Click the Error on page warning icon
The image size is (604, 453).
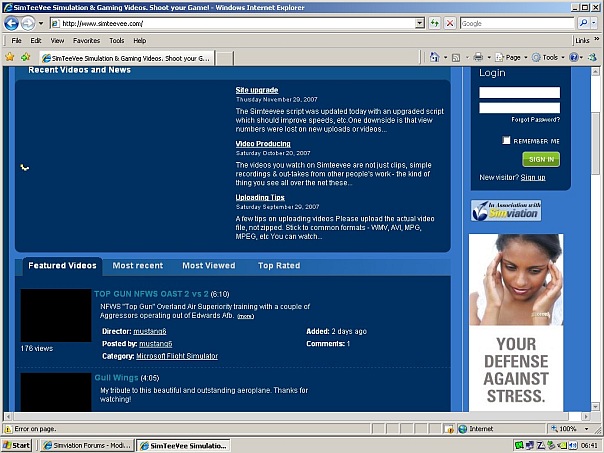8,429
